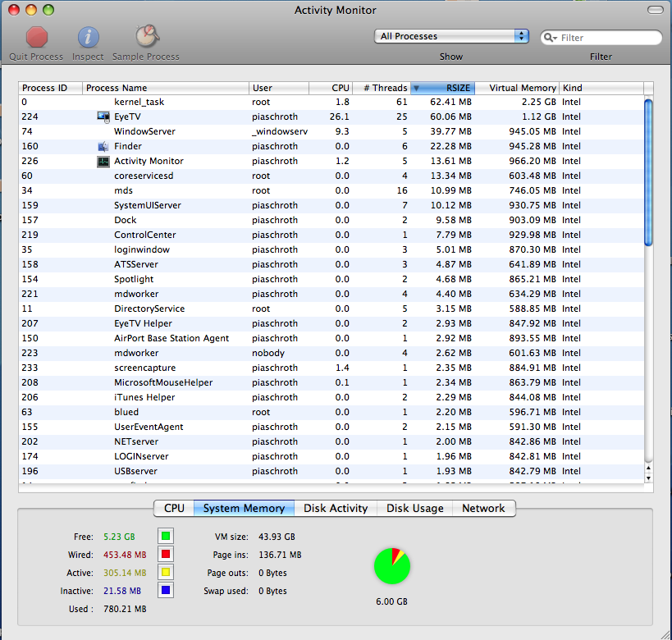Switch to the CPU tab
This screenshot has width=672, height=640.
(174, 509)
